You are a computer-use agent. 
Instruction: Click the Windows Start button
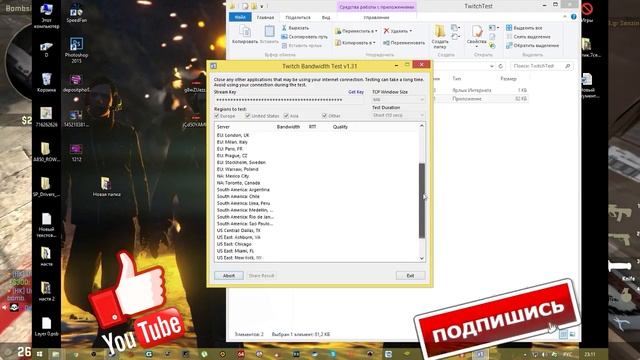click(40, 354)
